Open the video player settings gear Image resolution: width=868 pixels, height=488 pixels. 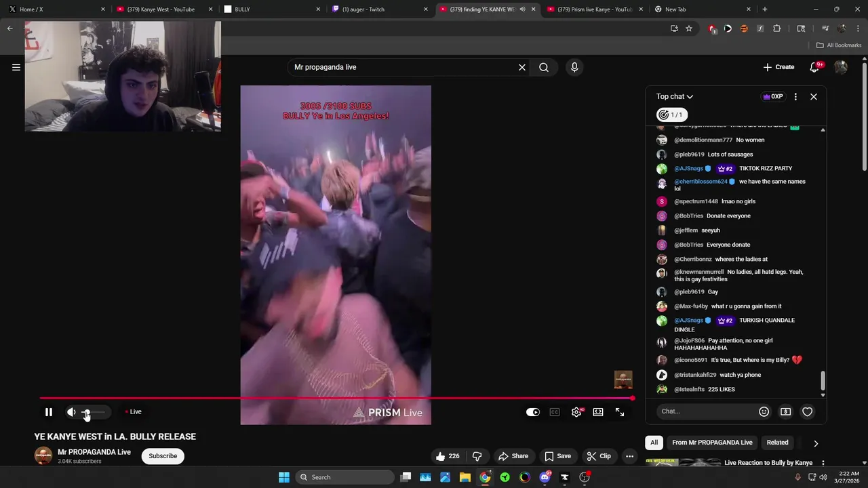click(x=576, y=412)
